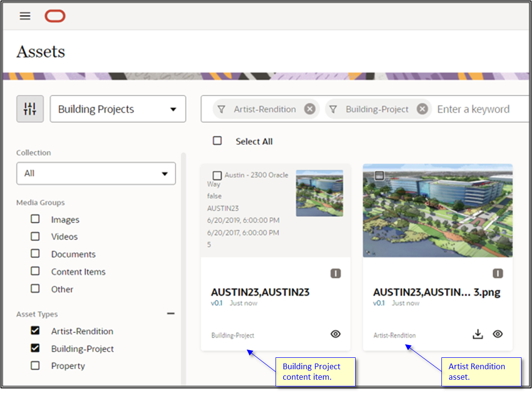Open info for the Building-Project card

pos(336,273)
